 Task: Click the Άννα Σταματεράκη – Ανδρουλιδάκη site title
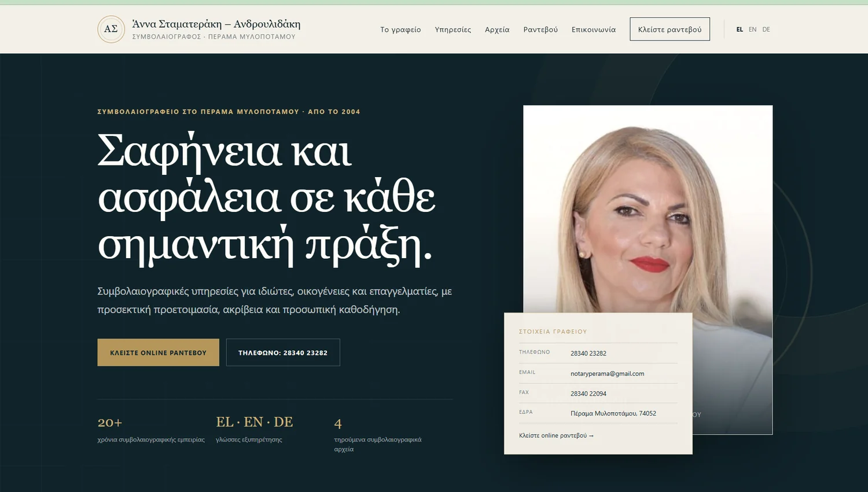click(216, 24)
